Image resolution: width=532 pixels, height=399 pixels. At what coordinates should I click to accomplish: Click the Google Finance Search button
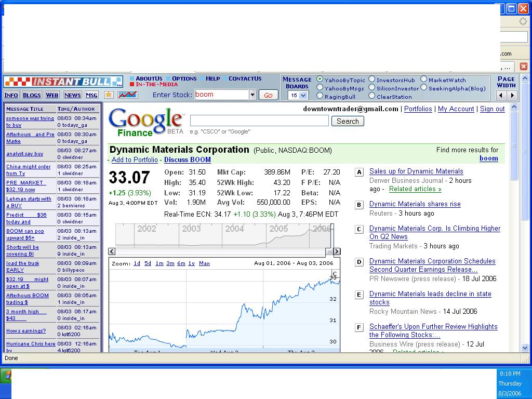348,121
